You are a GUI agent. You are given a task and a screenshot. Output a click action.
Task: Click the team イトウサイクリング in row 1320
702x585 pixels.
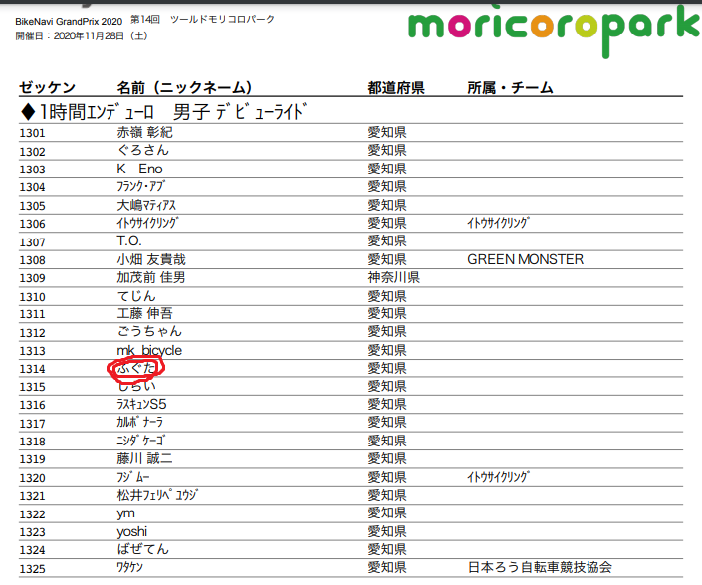tap(498, 477)
